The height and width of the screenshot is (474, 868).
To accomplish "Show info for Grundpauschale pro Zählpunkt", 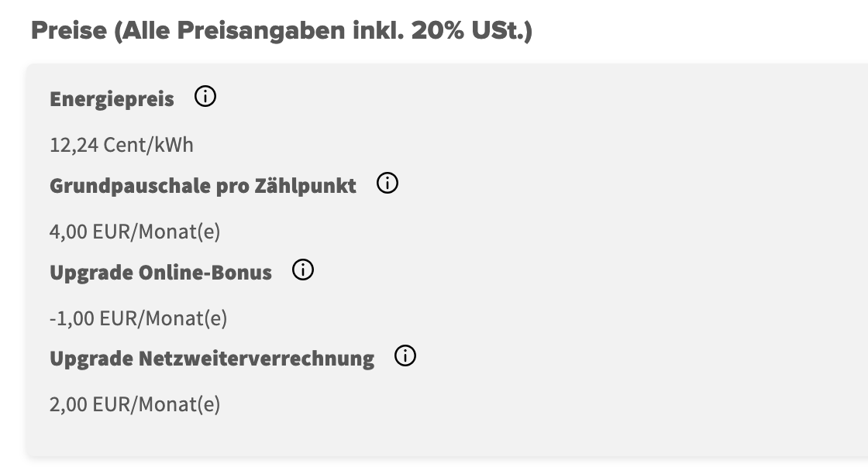I will [387, 184].
